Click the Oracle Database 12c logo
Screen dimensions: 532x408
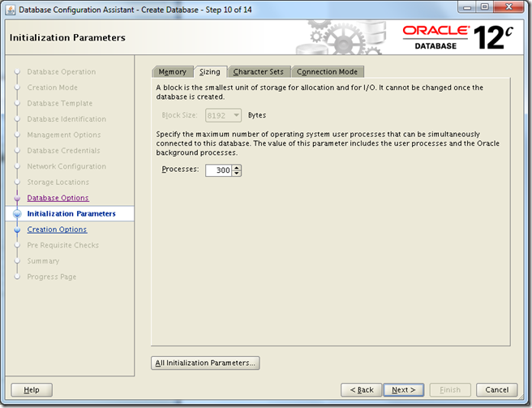click(x=457, y=37)
